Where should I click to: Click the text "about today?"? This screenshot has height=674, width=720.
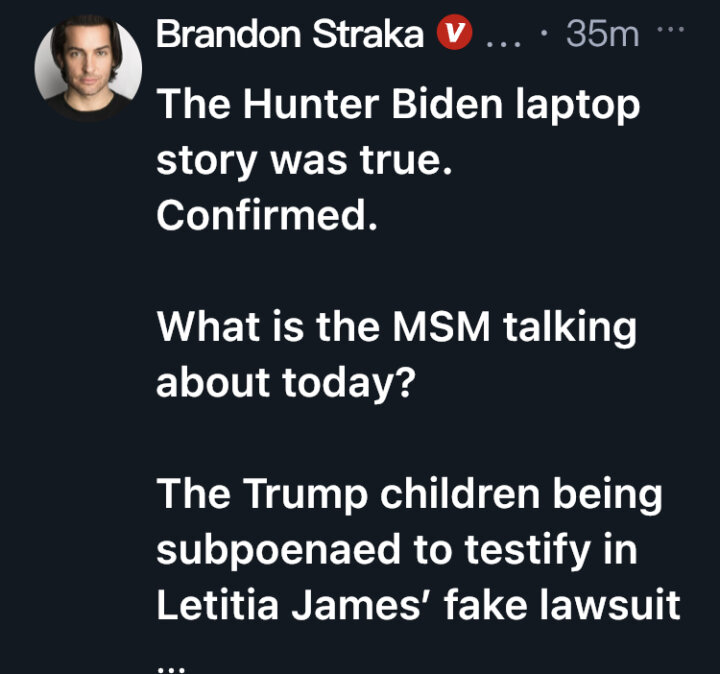coord(286,383)
